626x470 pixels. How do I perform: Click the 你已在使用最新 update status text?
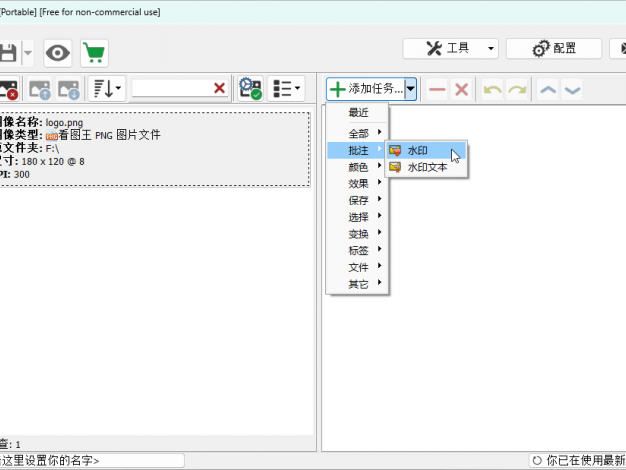tap(585, 460)
